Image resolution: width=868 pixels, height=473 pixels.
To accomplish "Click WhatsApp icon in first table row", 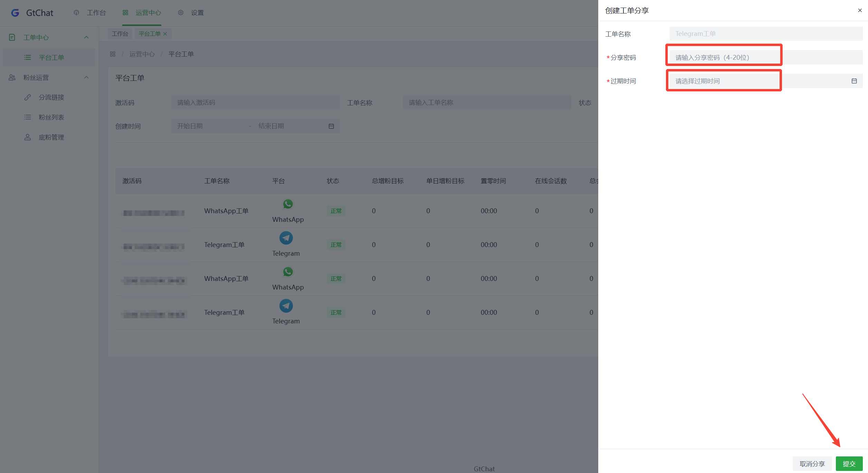I will click(288, 204).
